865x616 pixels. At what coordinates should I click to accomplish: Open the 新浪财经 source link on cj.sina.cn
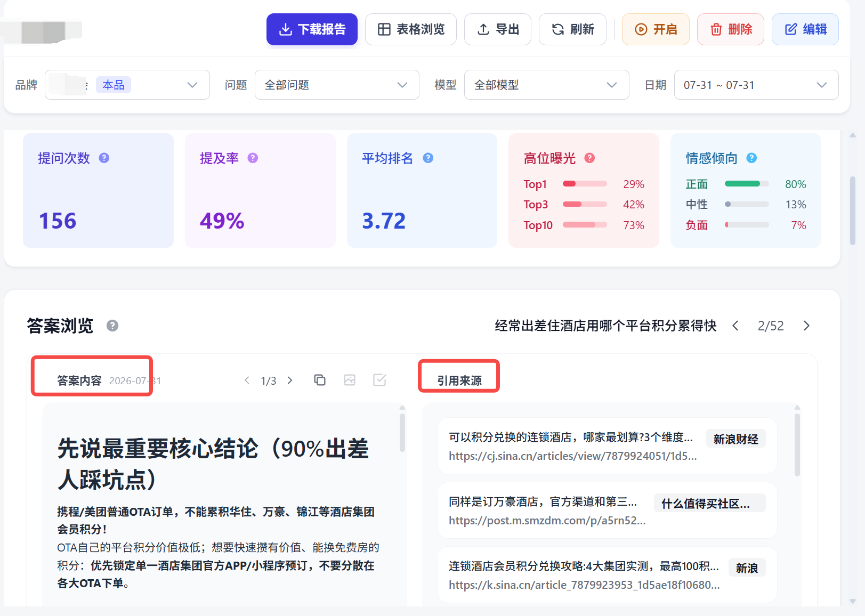click(x=607, y=446)
